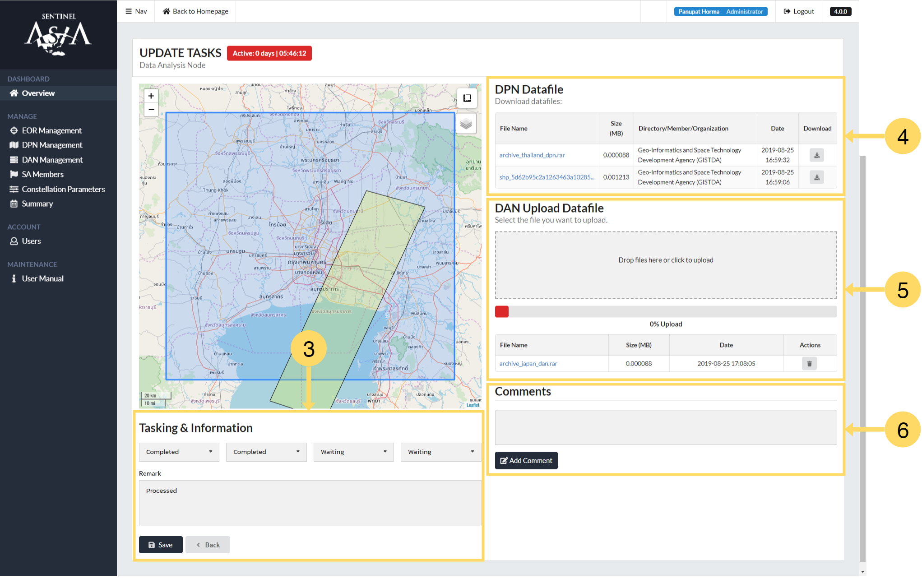Delete archive_japan_dan.rar with trash icon
The image size is (922, 588).
(809, 364)
